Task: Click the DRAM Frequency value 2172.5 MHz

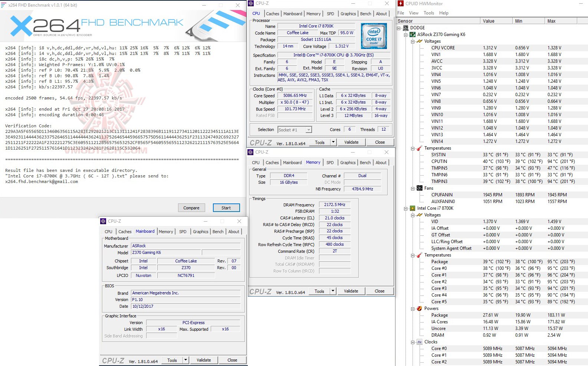Action: point(335,205)
